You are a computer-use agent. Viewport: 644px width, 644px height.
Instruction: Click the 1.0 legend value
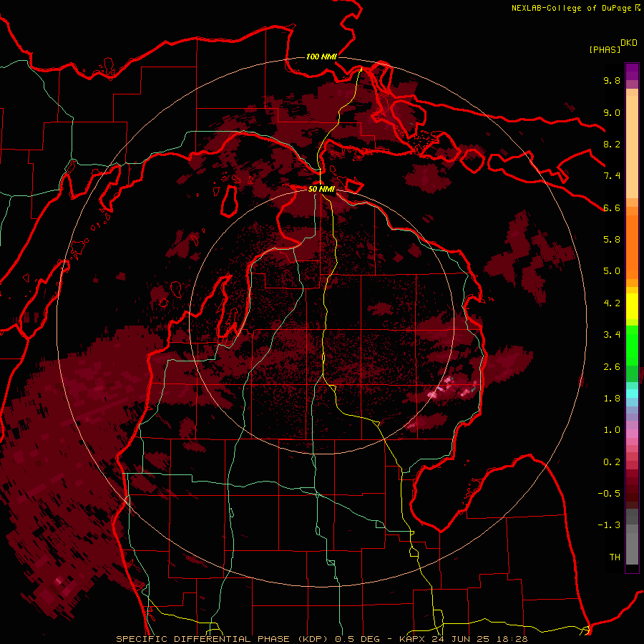[x=612, y=430]
